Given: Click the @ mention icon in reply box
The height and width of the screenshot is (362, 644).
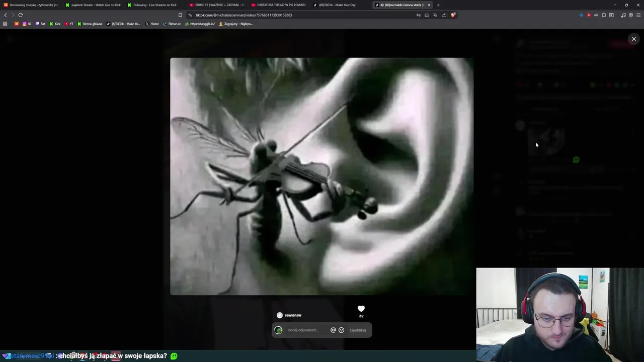Looking at the screenshot, I should point(333,330).
